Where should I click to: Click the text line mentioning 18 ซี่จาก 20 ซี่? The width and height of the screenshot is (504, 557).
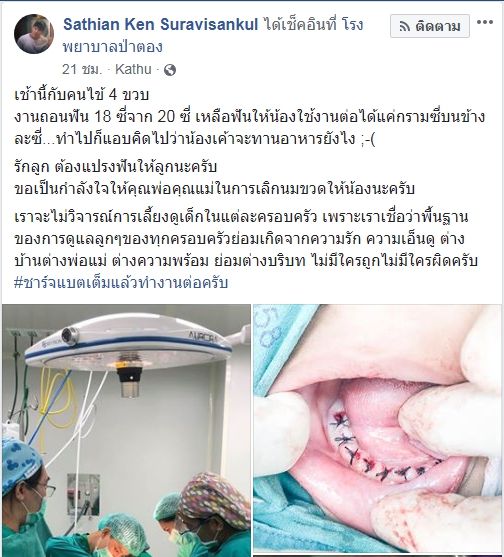click(x=249, y=117)
